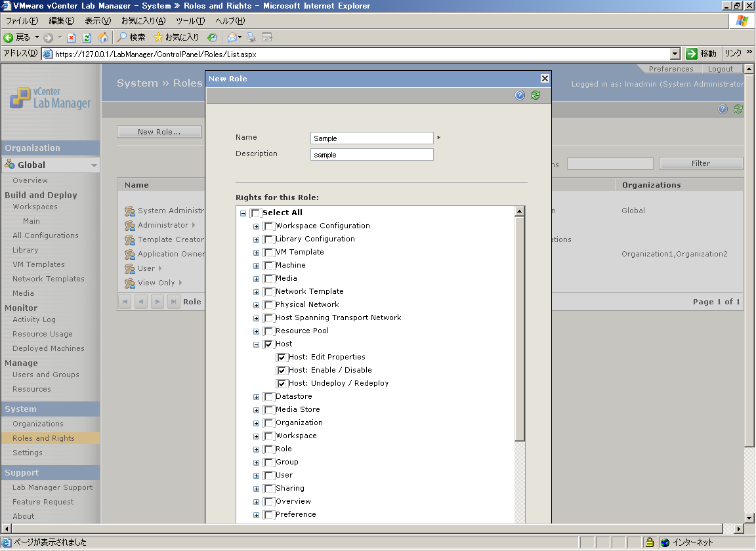Close the New Role dialog
Viewport: 756px width, 551px height.
point(545,79)
